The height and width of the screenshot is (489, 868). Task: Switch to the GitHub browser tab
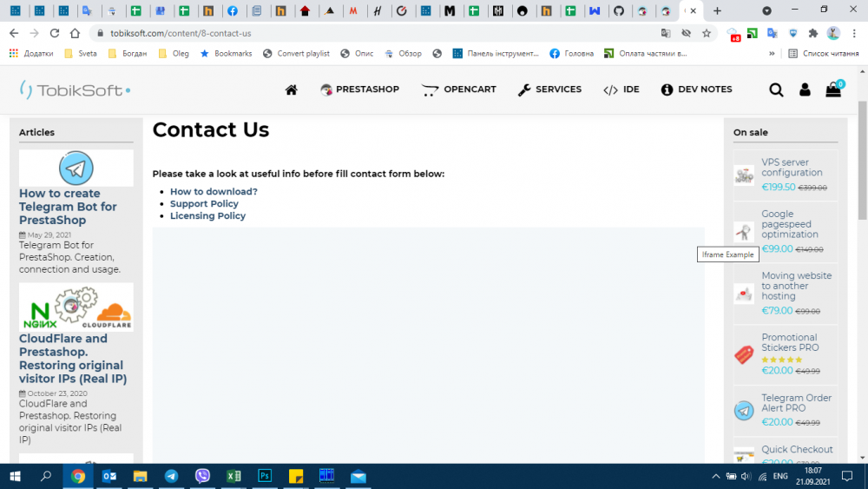619,10
